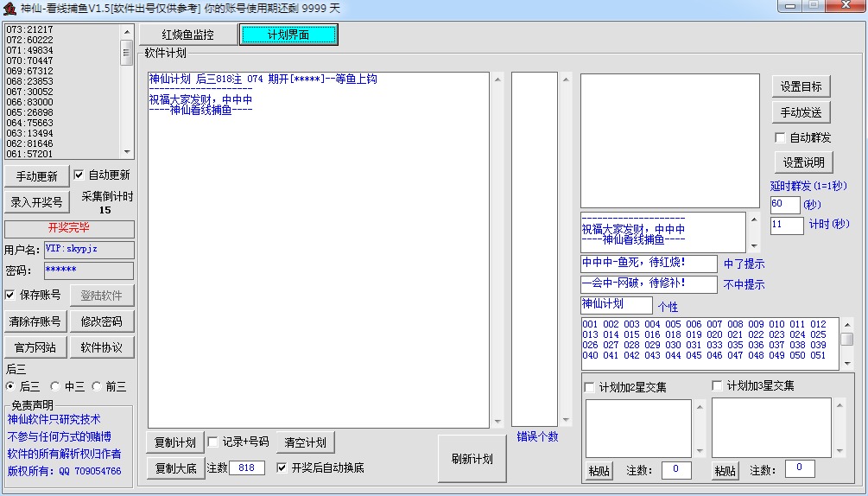
Task: Switch to 红烧鱼监控 tab
Action: pyautogui.click(x=187, y=35)
